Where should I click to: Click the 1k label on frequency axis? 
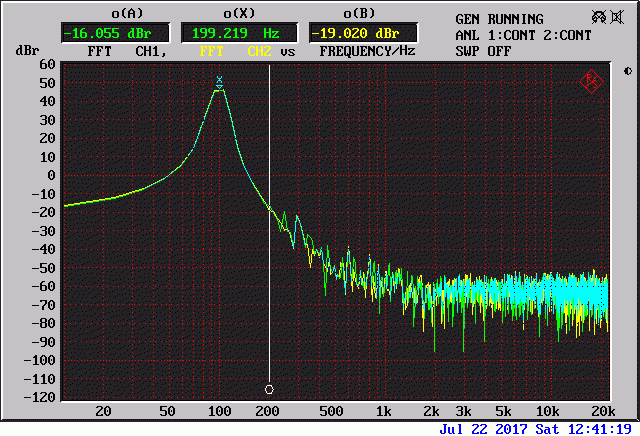pos(383,411)
